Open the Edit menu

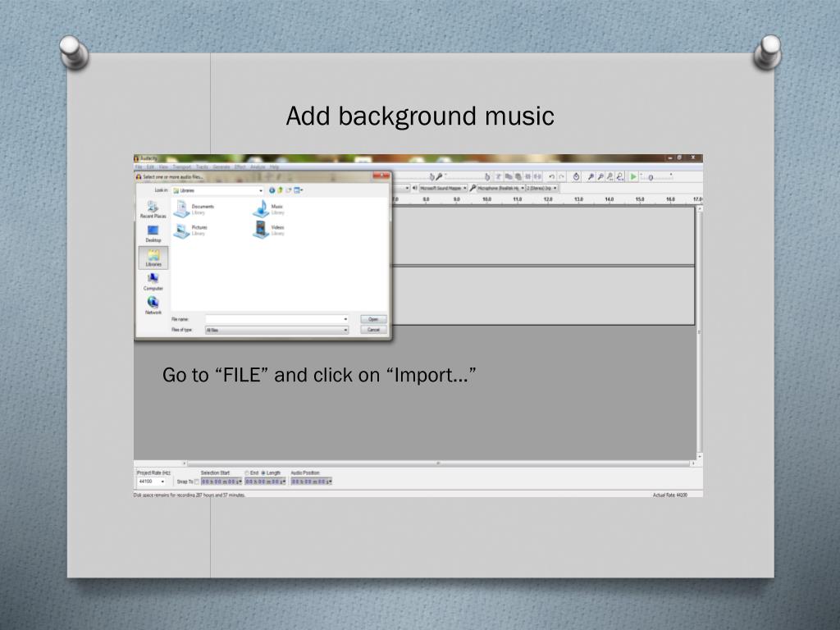pos(151,167)
